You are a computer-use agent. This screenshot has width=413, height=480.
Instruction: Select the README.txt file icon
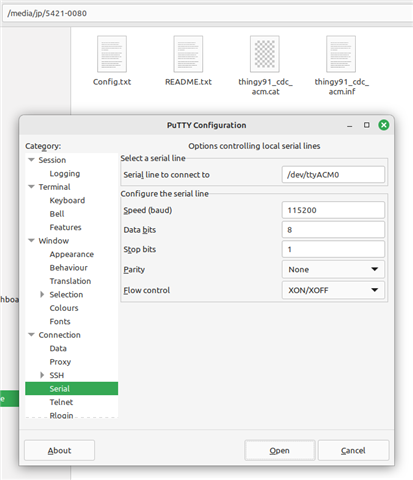[x=188, y=54]
